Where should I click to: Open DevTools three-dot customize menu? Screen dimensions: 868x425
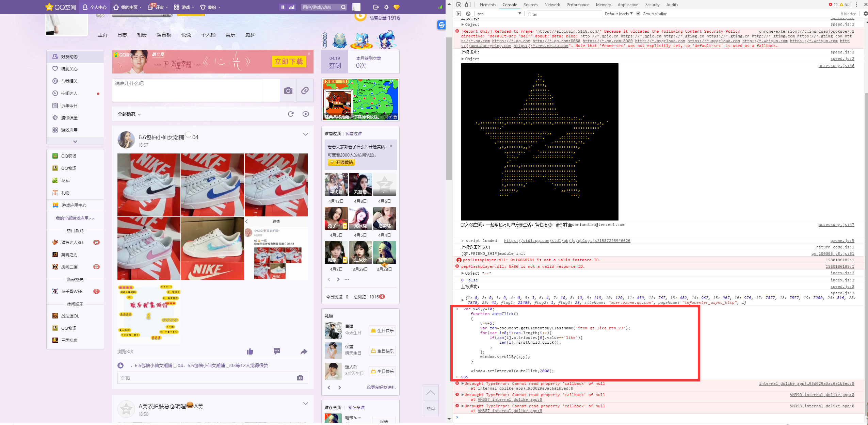[x=856, y=4]
